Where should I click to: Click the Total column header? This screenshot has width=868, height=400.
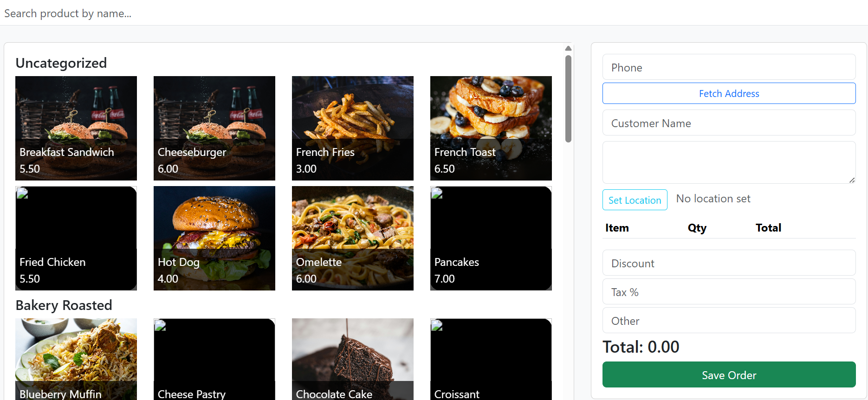[768, 228]
